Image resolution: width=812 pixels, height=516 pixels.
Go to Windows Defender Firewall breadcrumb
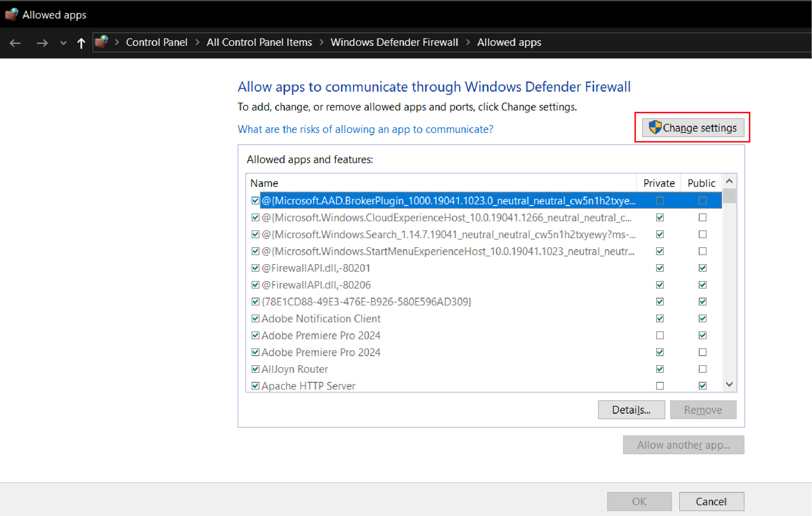[x=394, y=42]
